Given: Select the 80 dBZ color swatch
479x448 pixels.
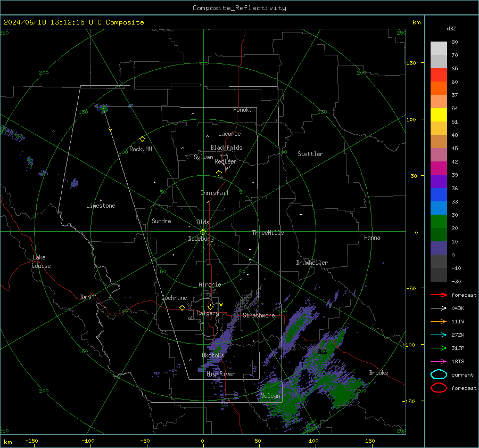Looking at the screenshot, I should pos(439,48).
